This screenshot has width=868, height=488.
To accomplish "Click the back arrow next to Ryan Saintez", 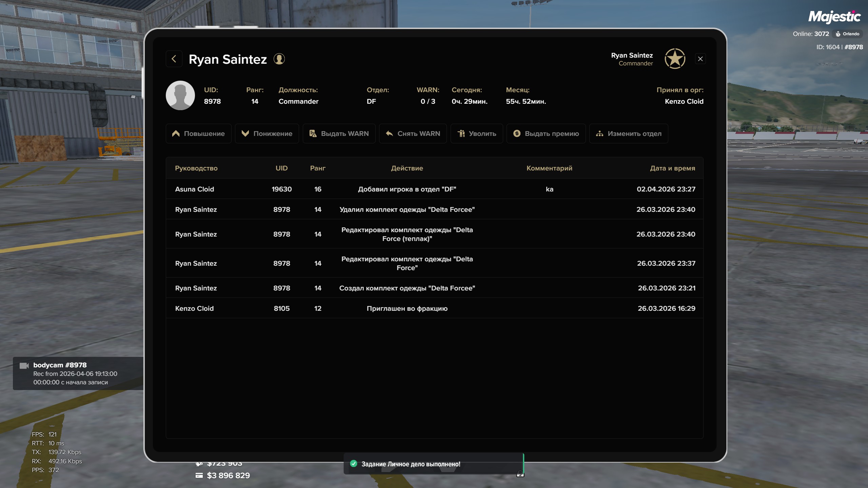I will point(174,59).
